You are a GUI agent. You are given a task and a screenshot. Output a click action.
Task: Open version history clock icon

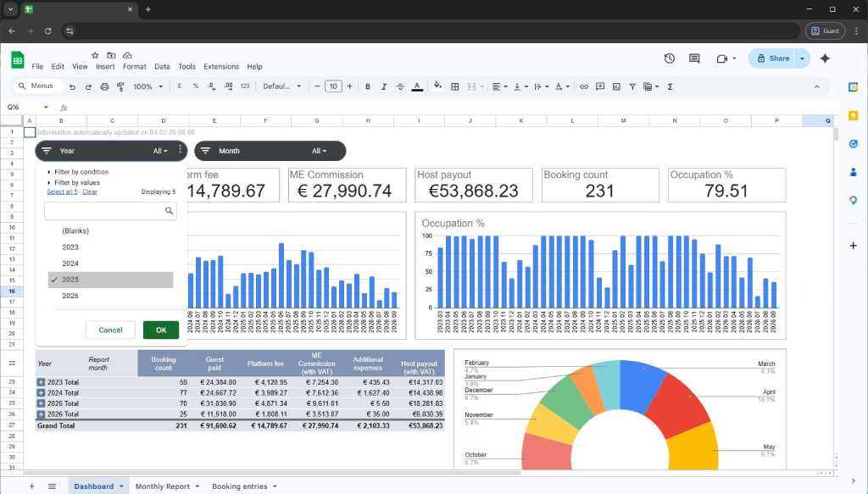click(670, 58)
